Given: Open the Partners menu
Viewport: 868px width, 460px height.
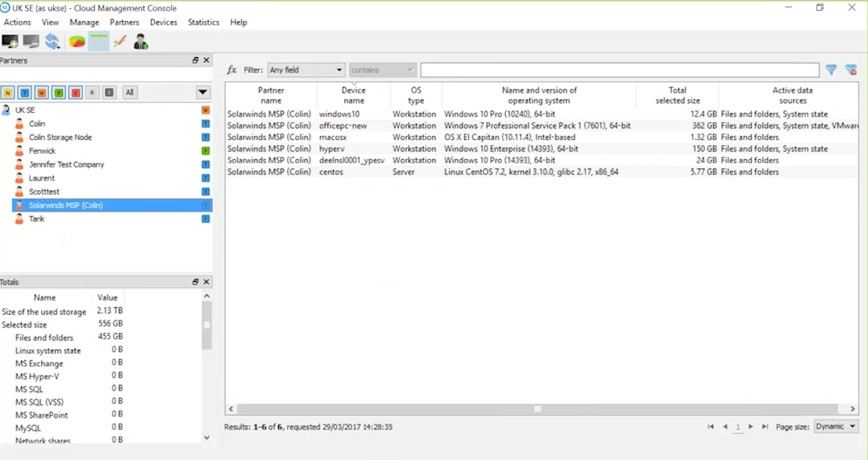Looking at the screenshot, I should coord(124,23).
